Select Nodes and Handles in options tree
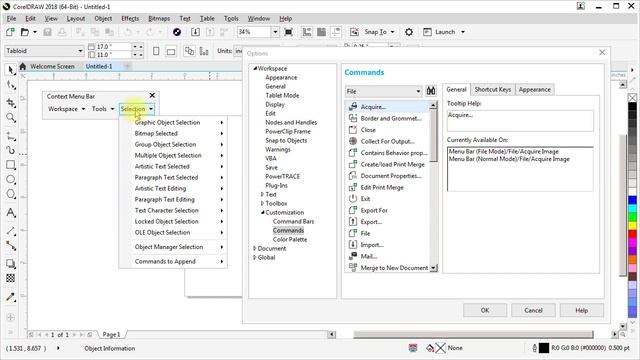This screenshot has width=640, height=360. (x=291, y=122)
